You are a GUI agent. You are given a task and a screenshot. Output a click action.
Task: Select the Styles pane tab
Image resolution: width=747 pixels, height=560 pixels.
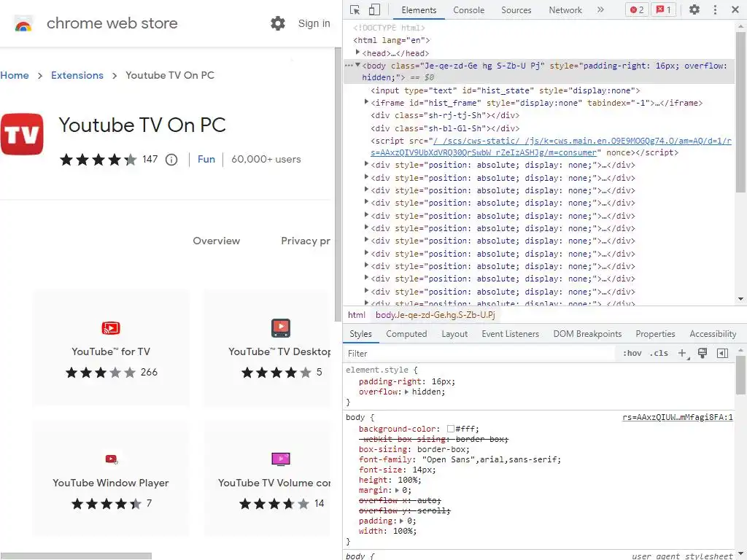pyautogui.click(x=360, y=334)
